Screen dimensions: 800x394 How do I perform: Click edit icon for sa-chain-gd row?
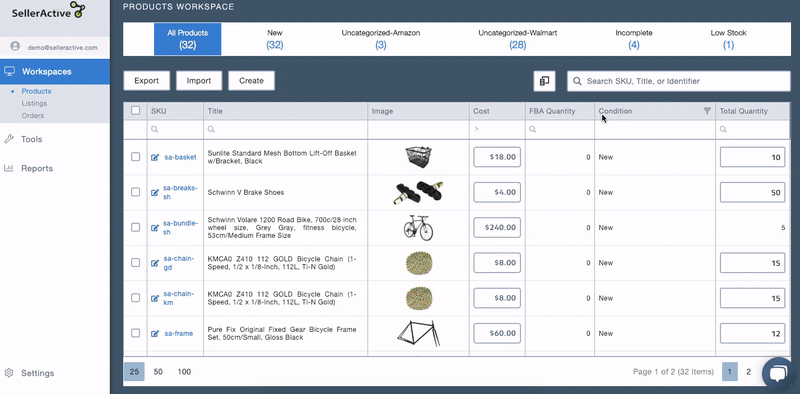155,263
